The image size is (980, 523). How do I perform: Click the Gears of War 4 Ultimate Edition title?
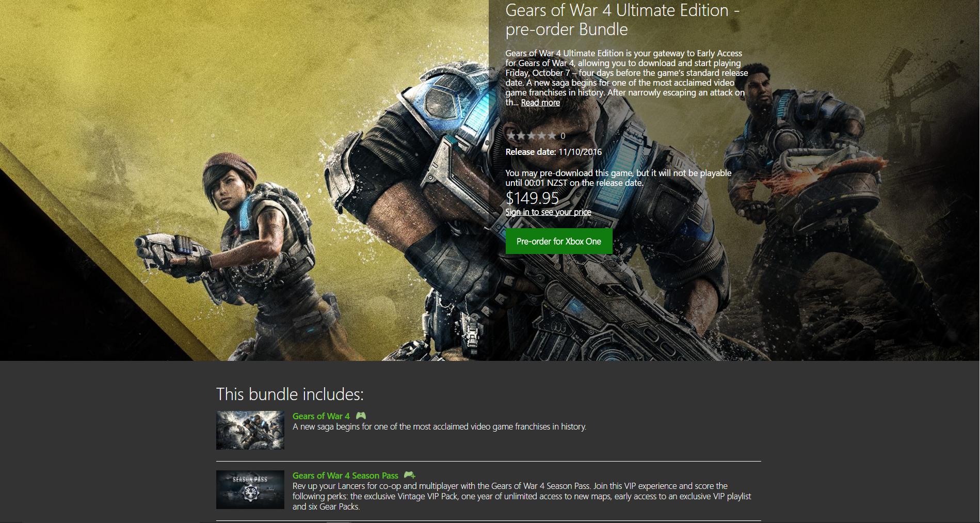point(623,19)
